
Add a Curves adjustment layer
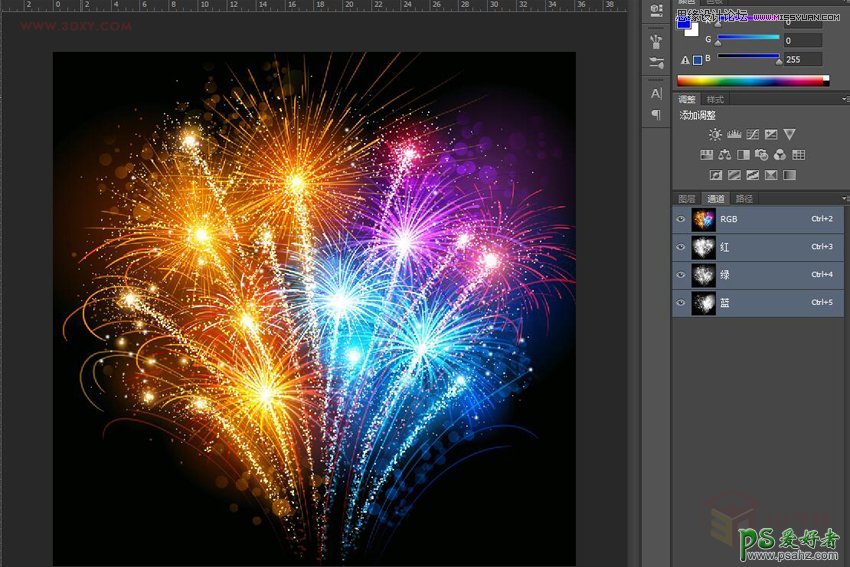(x=752, y=134)
